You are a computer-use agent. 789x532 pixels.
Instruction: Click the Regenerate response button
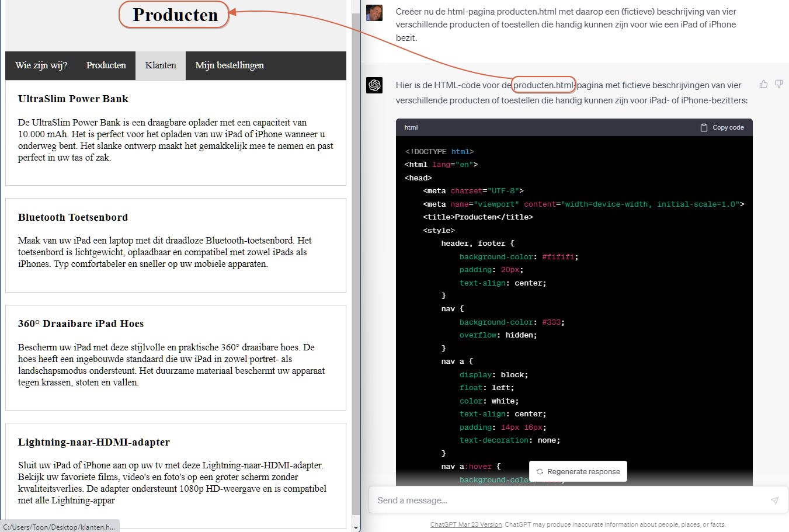coord(578,471)
